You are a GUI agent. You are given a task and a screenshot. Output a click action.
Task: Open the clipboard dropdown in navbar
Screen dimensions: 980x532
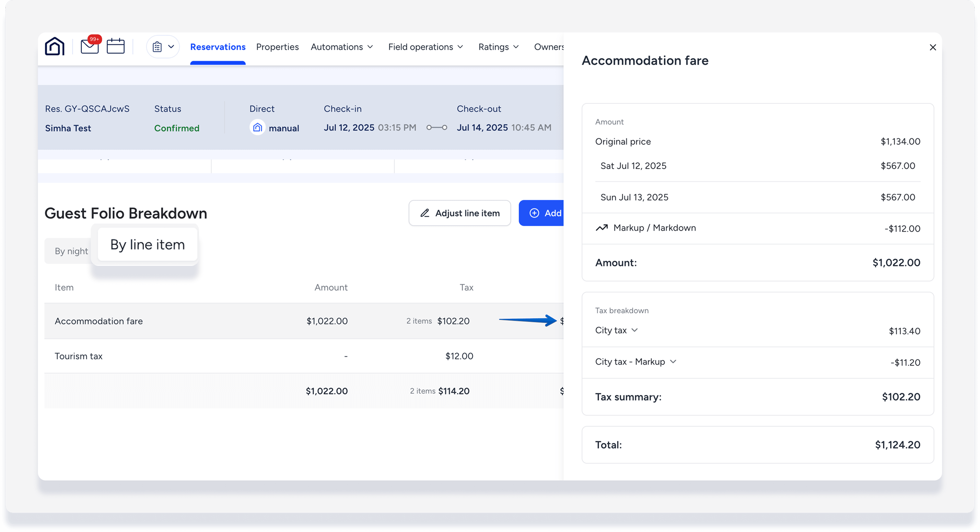163,46
